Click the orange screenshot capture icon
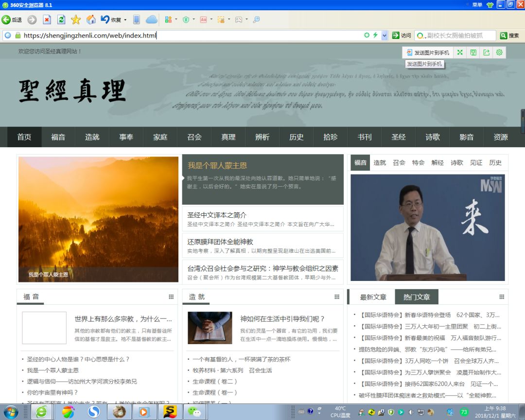The height and width of the screenshot is (420, 525). point(221,20)
